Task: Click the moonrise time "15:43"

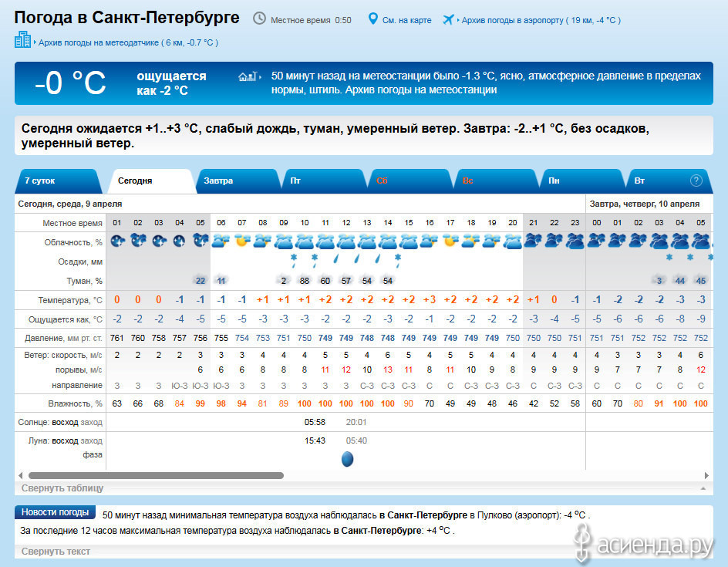Action: click(315, 440)
